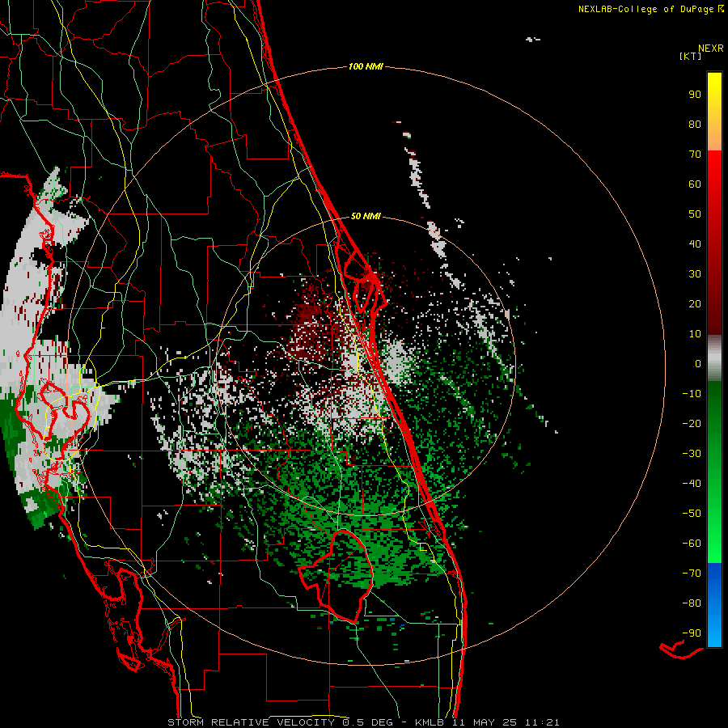Click the -60 knot scale value
The height and width of the screenshot is (728, 728).
pos(692,544)
